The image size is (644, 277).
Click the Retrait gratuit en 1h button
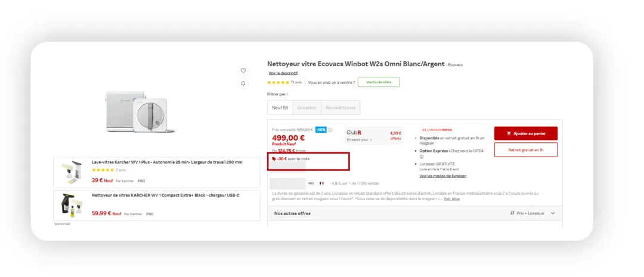pos(525,150)
